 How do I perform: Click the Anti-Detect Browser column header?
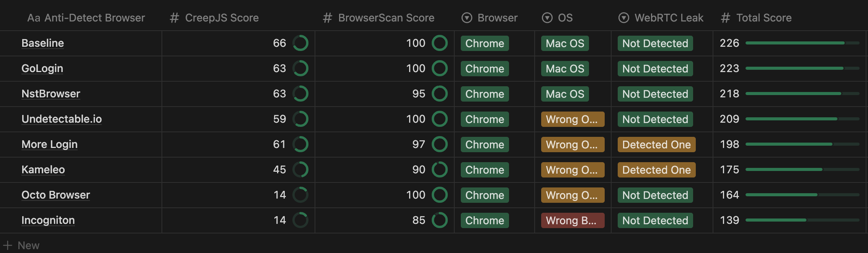[x=86, y=18]
